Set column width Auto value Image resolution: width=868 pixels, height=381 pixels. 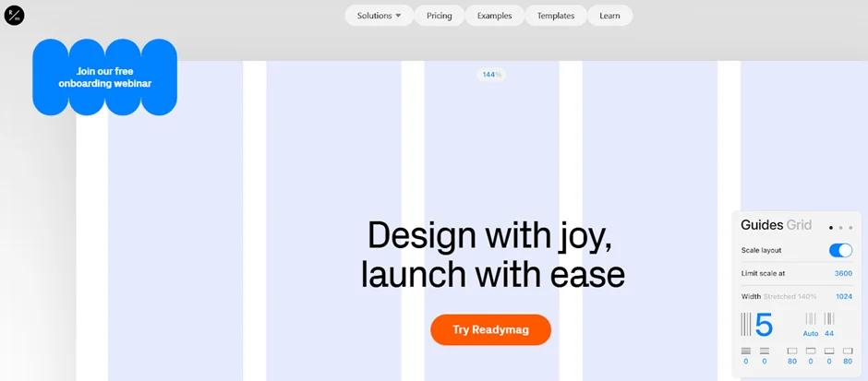click(811, 333)
